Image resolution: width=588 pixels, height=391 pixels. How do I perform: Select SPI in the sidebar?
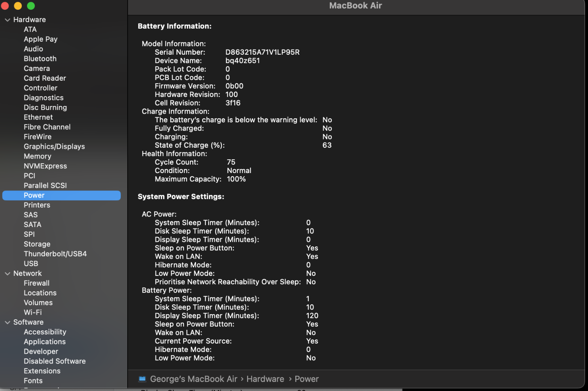tap(29, 235)
